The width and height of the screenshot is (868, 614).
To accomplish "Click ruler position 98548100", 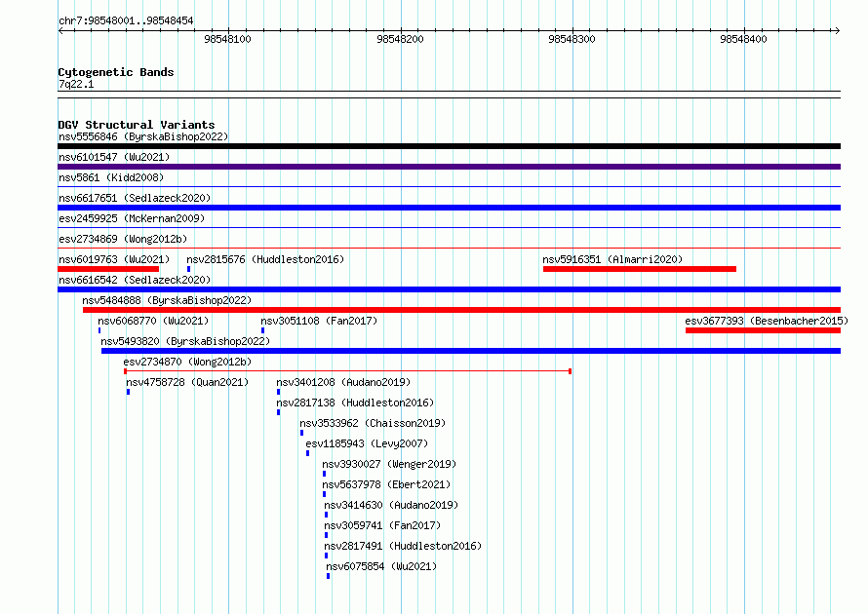I will 227,39.
